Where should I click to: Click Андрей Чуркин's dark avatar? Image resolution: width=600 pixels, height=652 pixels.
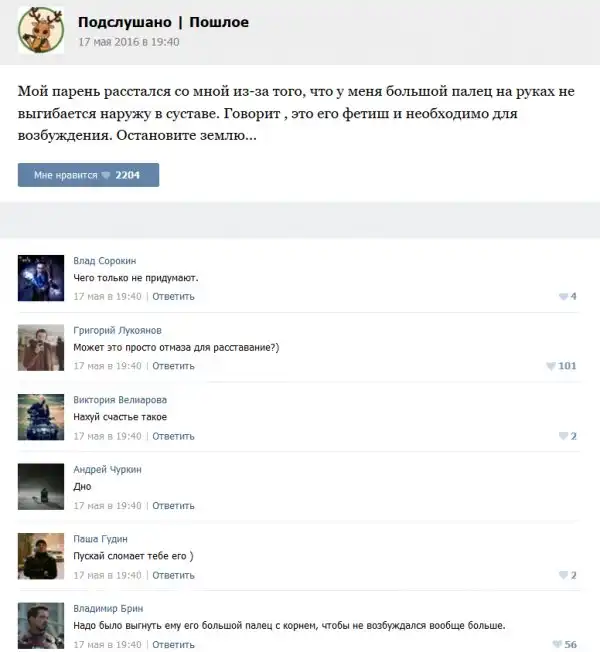click(x=41, y=487)
